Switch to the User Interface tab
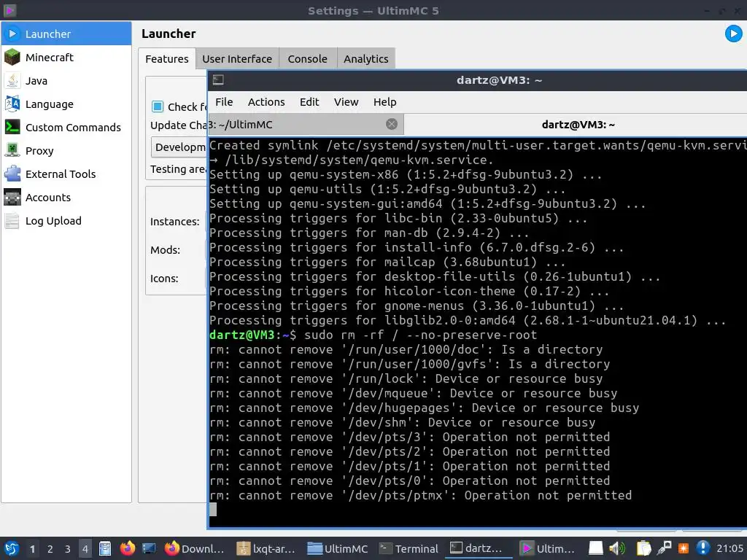The height and width of the screenshot is (560, 747). (x=237, y=58)
